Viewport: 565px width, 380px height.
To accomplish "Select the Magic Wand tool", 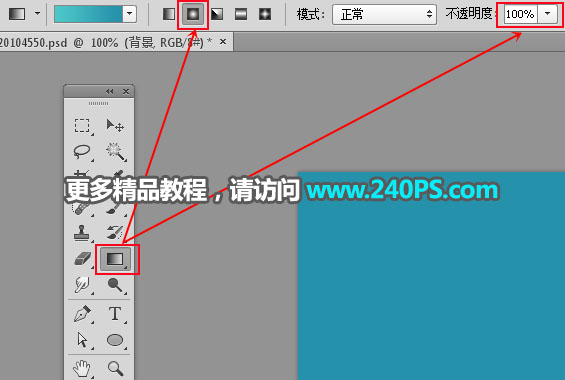I will [115, 151].
